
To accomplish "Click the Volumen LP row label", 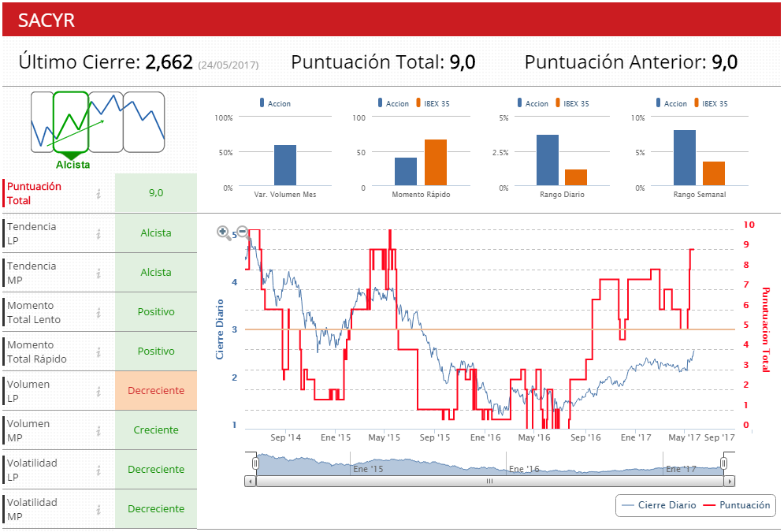I will (x=28, y=391).
